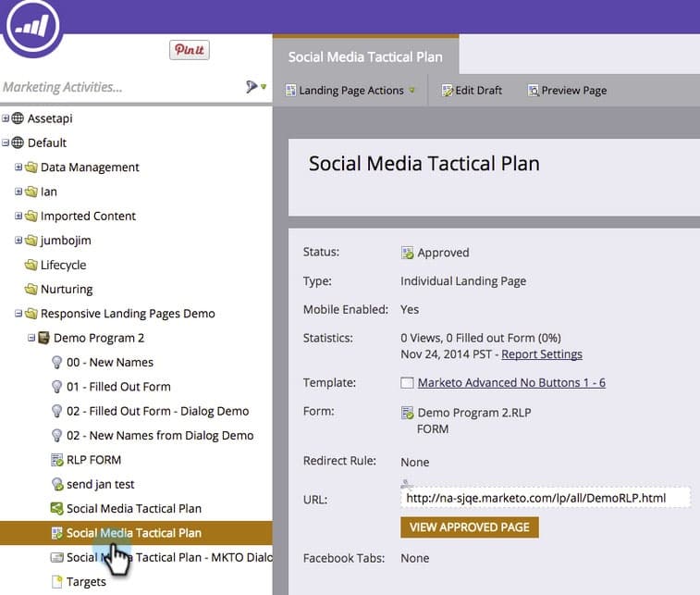
Task: Click the Demo Program 2 program icon
Action: pos(43,338)
